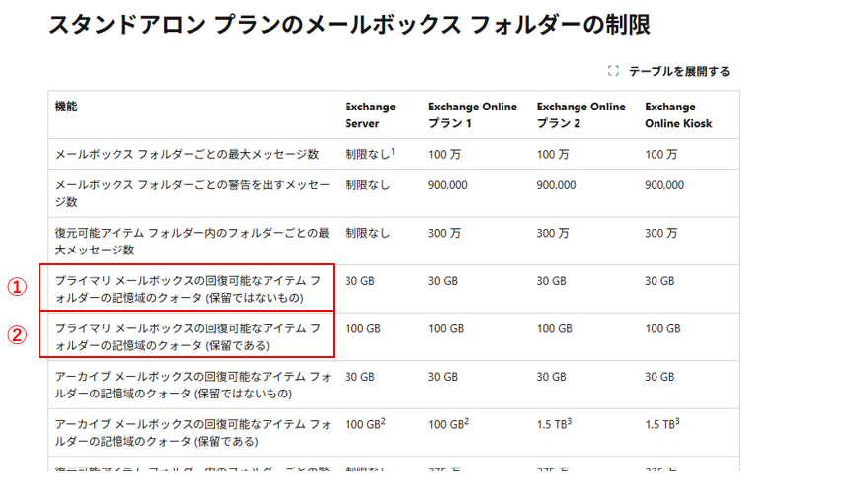Image resolution: width=849 pixels, height=504 pixels.
Task: Click 1.5 TB footnote 3 under プラン 2
Action: pyautogui.click(x=554, y=424)
